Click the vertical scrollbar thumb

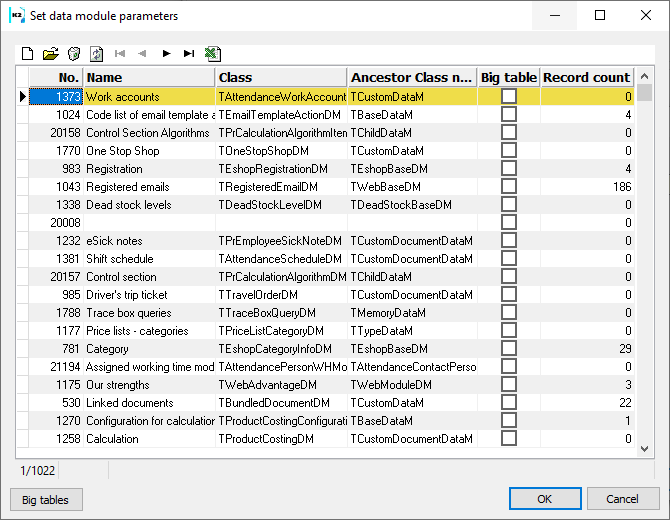click(644, 92)
